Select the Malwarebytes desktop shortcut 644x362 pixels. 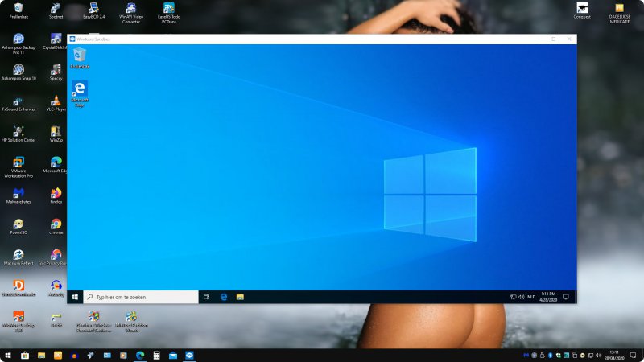pos(18,194)
